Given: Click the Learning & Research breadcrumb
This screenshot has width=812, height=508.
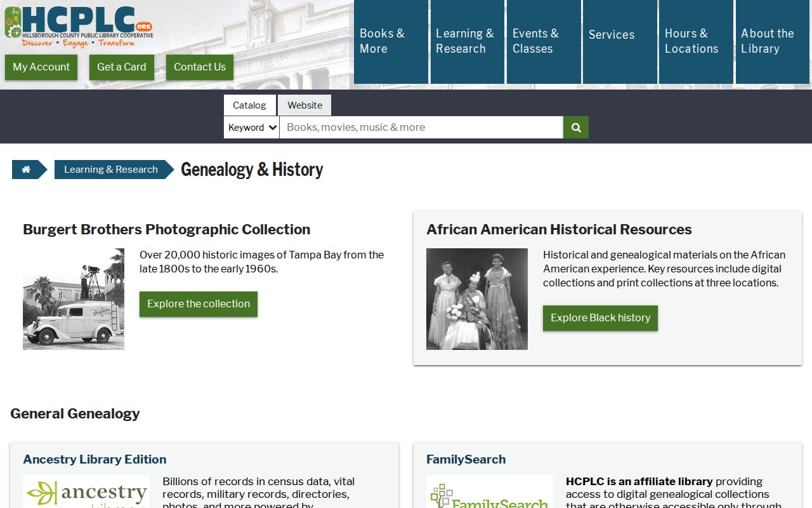Looking at the screenshot, I should [111, 170].
